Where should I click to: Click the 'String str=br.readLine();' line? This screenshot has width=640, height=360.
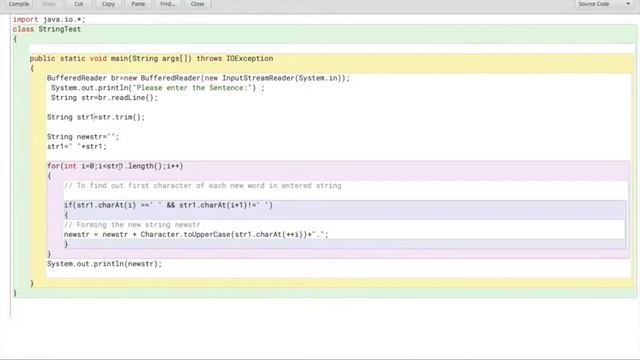[104, 98]
